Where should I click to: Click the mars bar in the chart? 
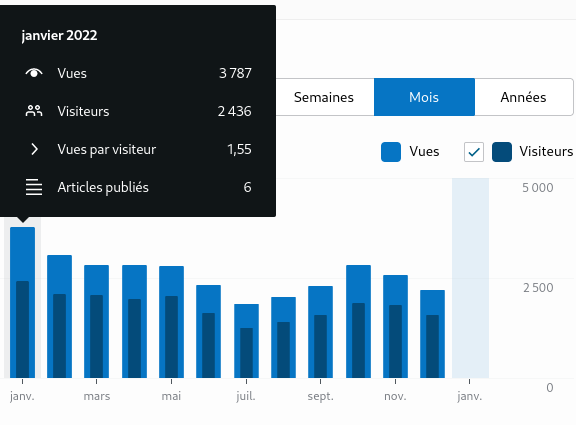pos(97,321)
